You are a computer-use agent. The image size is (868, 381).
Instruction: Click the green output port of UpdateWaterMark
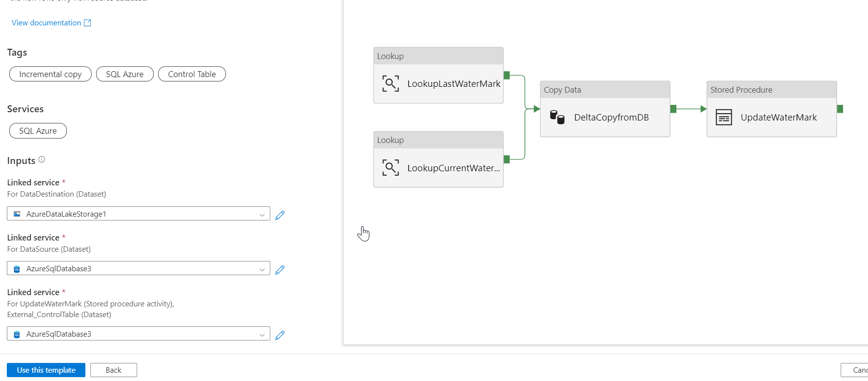[x=840, y=109]
